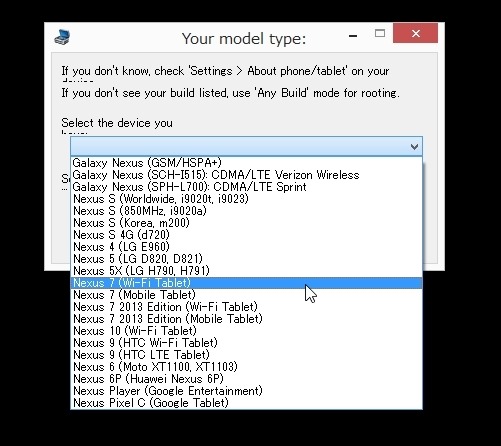
Task: Select Nexus Player (Google Entertainment)
Action: coord(246,391)
